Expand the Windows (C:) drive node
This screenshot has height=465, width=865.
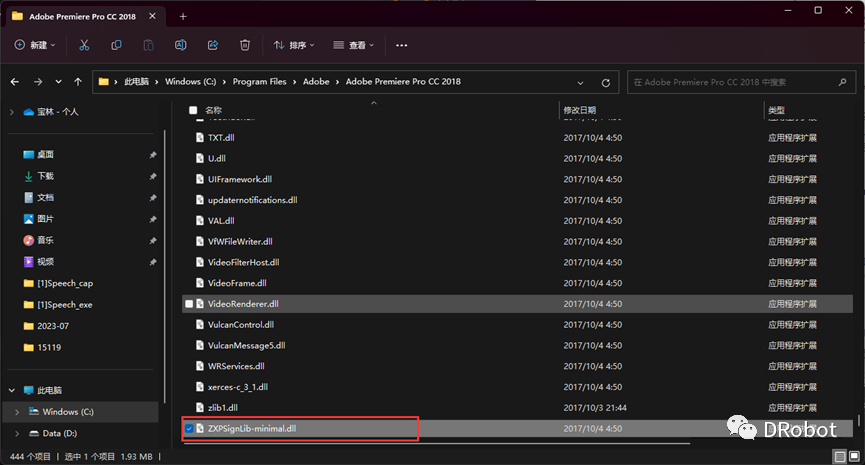point(17,412)
